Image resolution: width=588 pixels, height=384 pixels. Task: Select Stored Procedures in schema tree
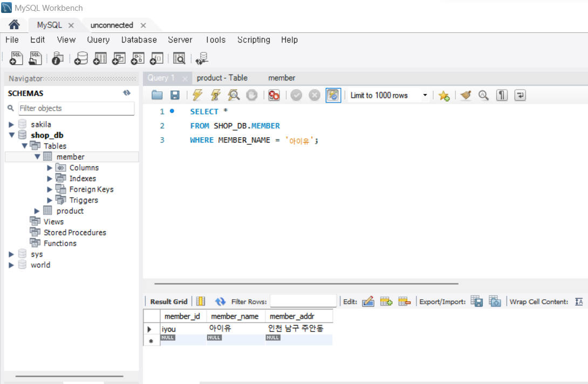pyautogui.click(x=74, y=233)
